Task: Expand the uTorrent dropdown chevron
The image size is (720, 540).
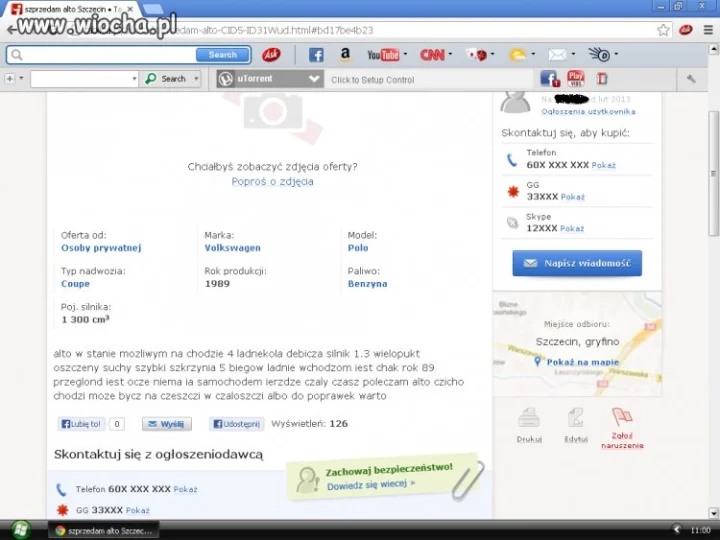Action: [314, 79]
